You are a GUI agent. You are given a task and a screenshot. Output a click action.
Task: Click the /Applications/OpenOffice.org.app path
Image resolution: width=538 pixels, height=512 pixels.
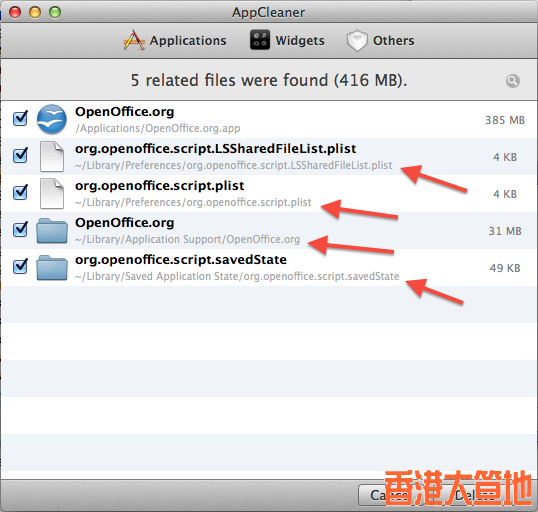point(158,128)
